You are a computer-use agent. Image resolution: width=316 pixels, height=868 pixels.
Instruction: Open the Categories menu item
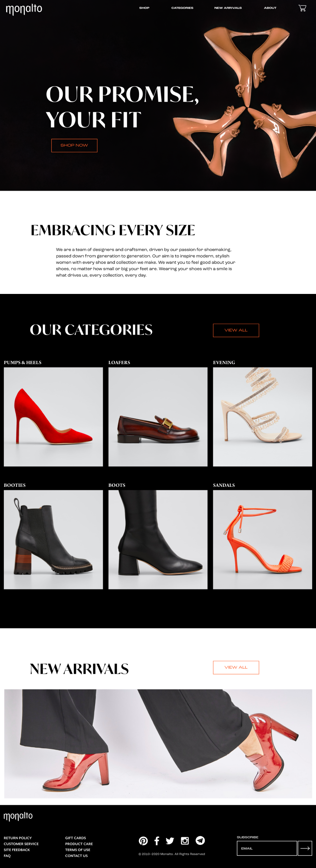pos(182,8)
